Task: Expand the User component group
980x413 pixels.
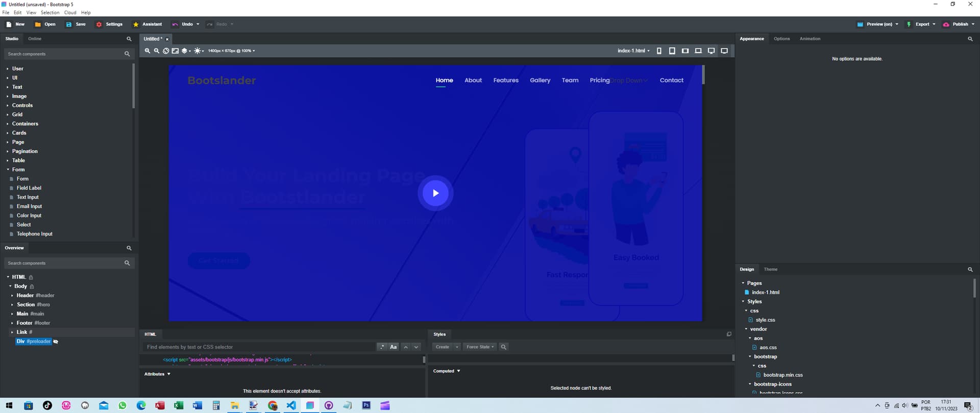Action: tap(8, 69)
